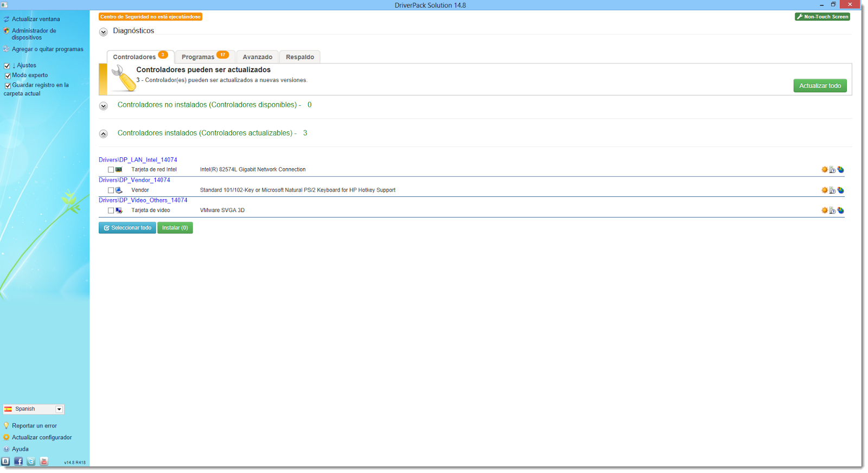Collapse the Diagnósticos section chevron

(104, 32)
